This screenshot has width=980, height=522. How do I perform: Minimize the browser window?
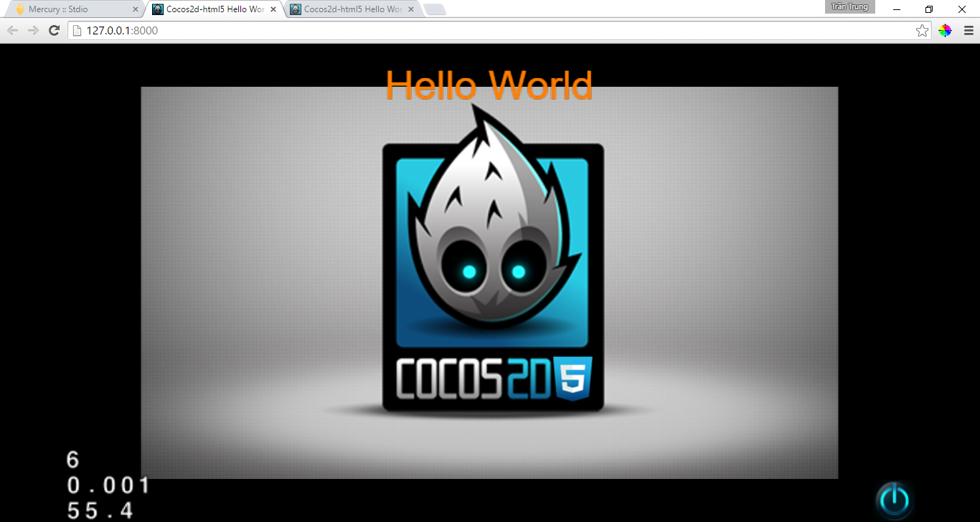tap(897, 9)
